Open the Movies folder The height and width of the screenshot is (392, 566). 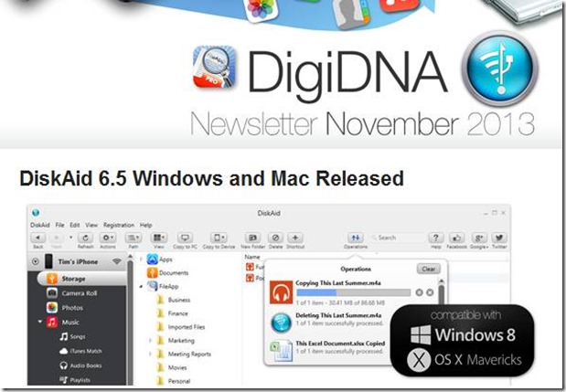pyautogui.click(x=172, y=367)
